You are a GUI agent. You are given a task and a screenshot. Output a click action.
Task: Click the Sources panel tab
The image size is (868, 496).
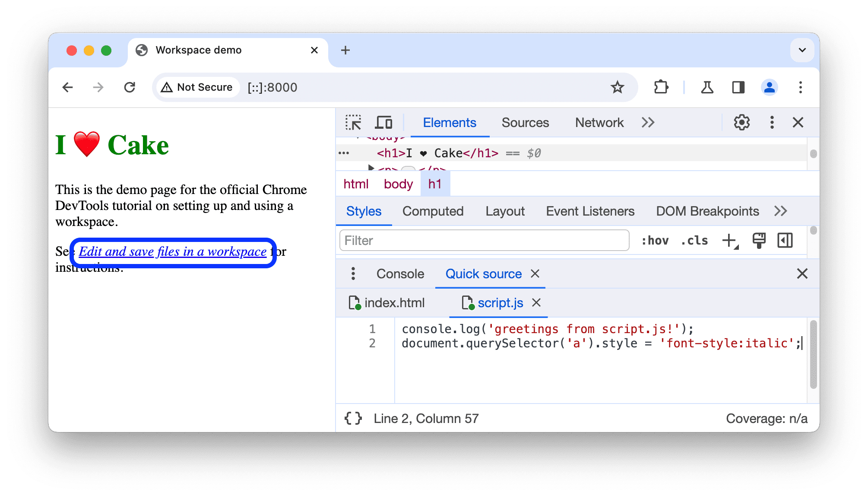click(x=524, y=123)
